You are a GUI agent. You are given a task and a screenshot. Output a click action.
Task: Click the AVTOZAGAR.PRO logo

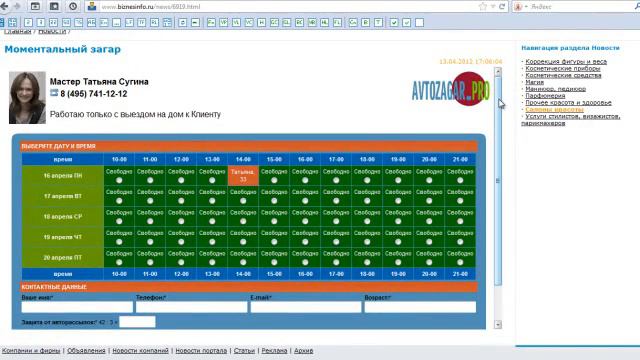451,89
